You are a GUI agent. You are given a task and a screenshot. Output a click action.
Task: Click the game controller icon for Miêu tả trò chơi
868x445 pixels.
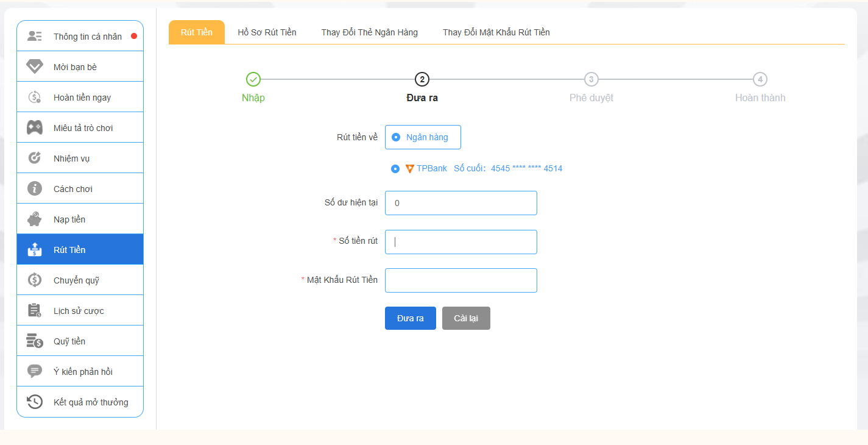point(35,127)
